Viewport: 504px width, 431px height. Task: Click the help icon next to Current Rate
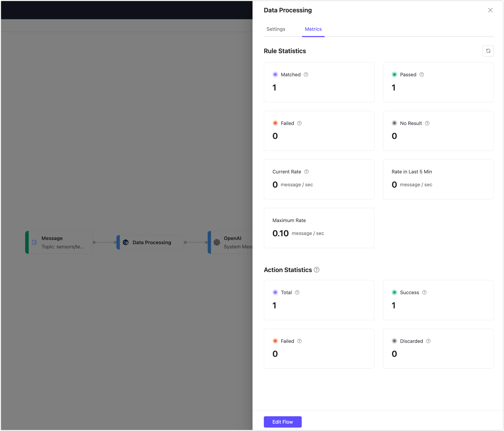click(x=307, y=172)
